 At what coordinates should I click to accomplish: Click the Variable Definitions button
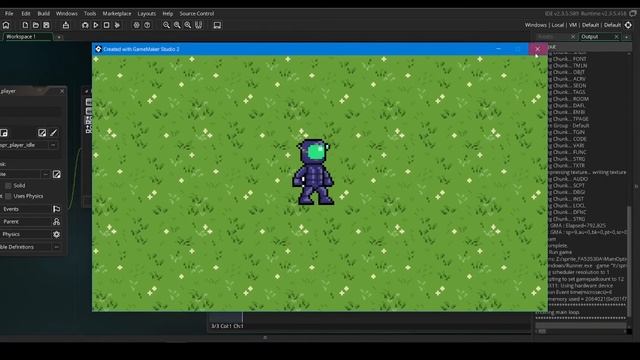coord(24,247)
